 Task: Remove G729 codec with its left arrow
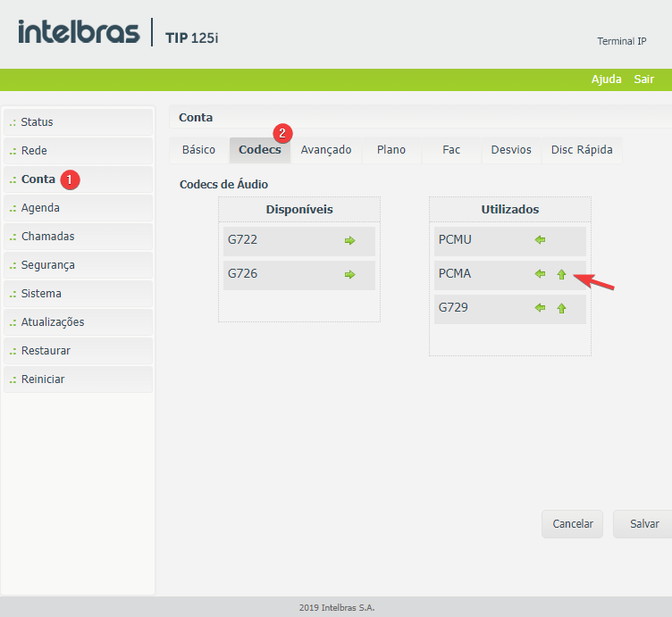[x=540, y=308]
